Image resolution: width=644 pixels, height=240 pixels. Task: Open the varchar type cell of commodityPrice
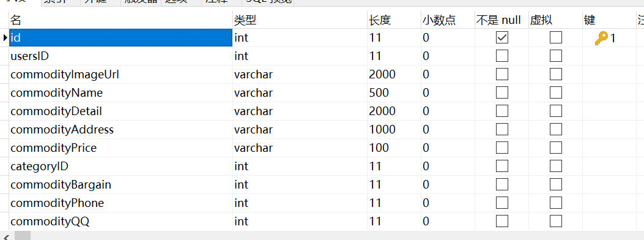tap(300, 148)
